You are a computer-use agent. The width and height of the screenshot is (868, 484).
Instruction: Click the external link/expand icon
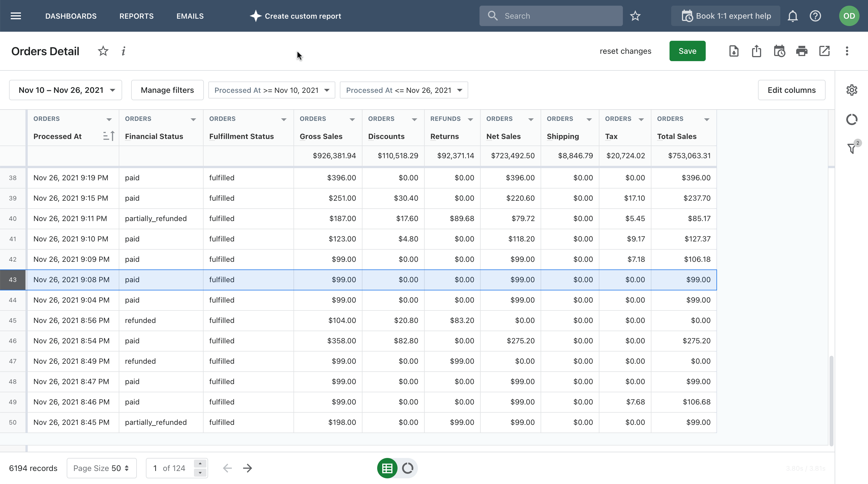[824, 51]
